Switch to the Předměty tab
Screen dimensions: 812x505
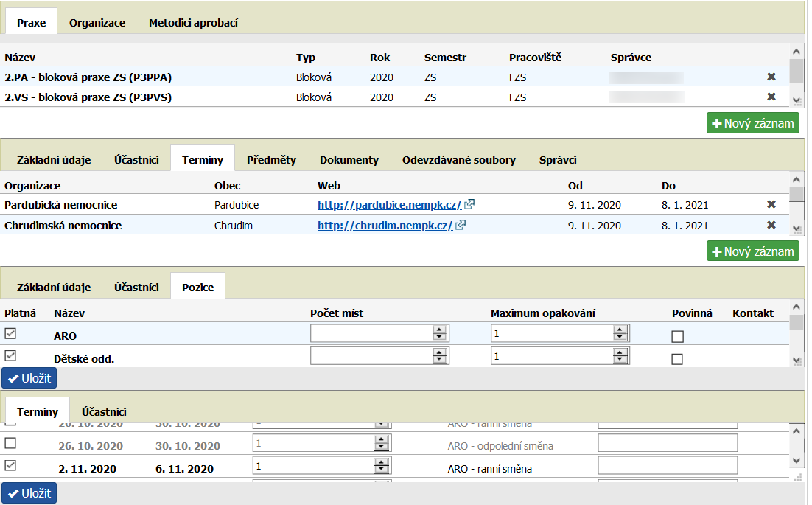pyautogui.click(x=271, y=159)
